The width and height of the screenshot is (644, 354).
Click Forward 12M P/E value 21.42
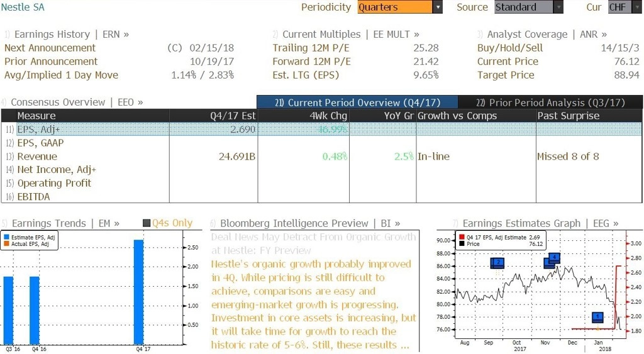point(426,62)
